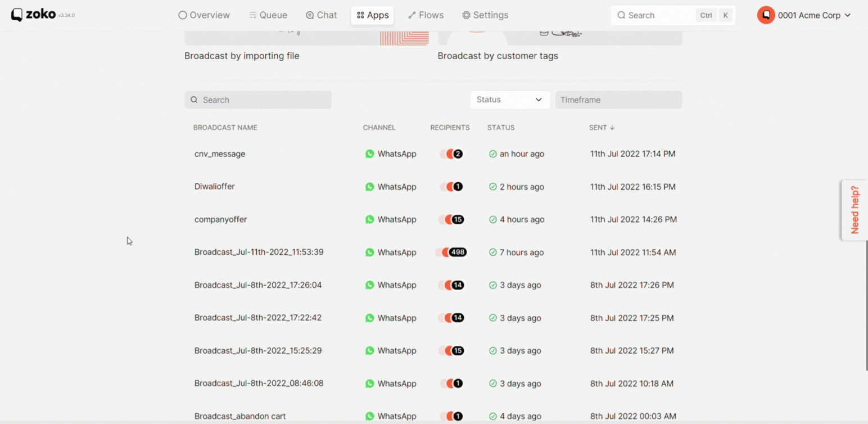The width and height of the screenshot is (868, 424).
Task: Click the Timeframe filter field
Action: click(618, 100)
